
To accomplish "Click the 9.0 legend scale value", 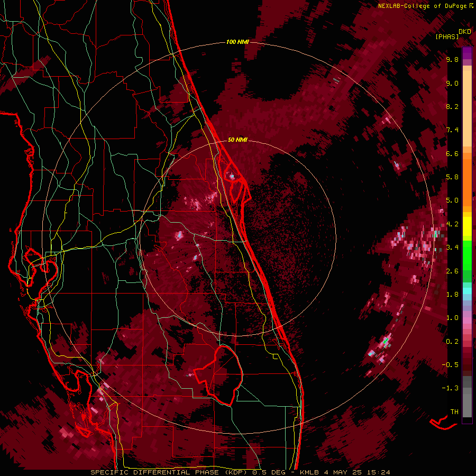I will 452,84.
